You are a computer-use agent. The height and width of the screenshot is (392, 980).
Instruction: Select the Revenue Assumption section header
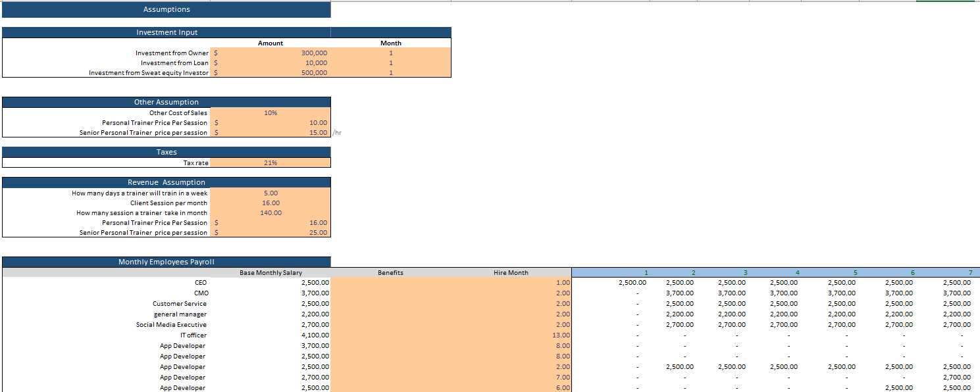tap(167, 182)
